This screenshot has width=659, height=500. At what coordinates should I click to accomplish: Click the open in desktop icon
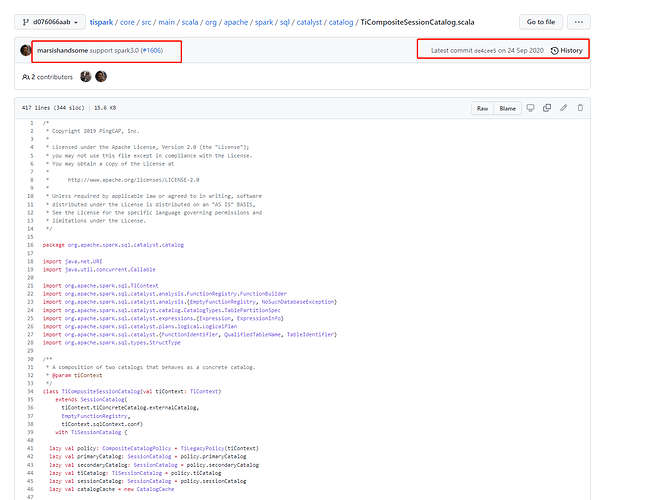(x=530, y=108)
